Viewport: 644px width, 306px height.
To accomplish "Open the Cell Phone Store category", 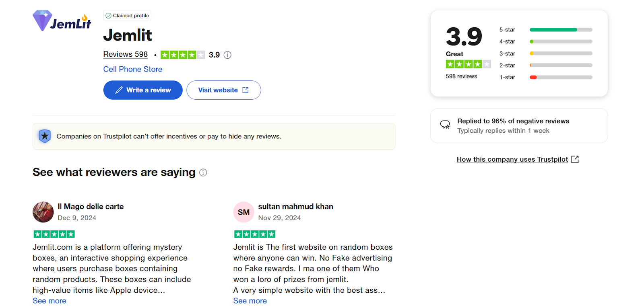I will (x=133, y=69).
